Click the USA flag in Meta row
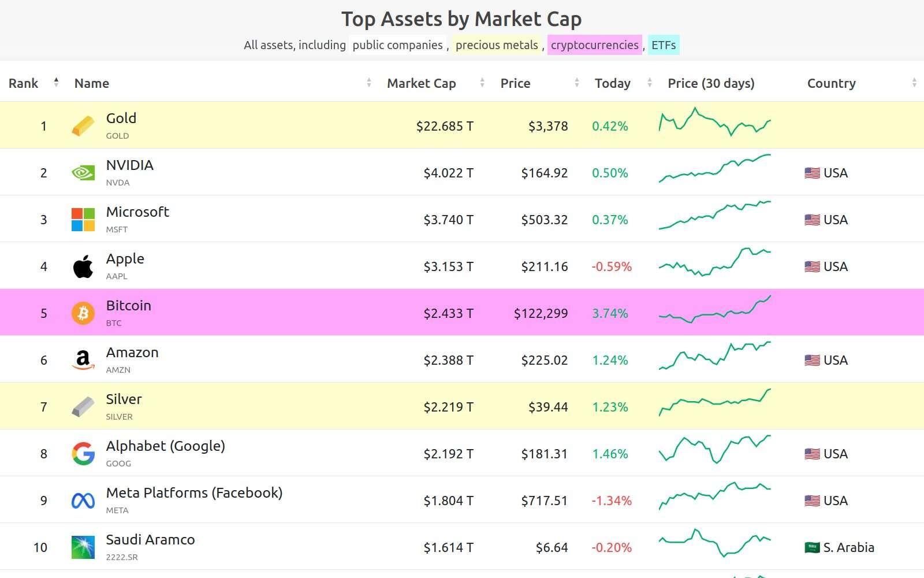Screen dimensions: 924x578 click(812, 501)
